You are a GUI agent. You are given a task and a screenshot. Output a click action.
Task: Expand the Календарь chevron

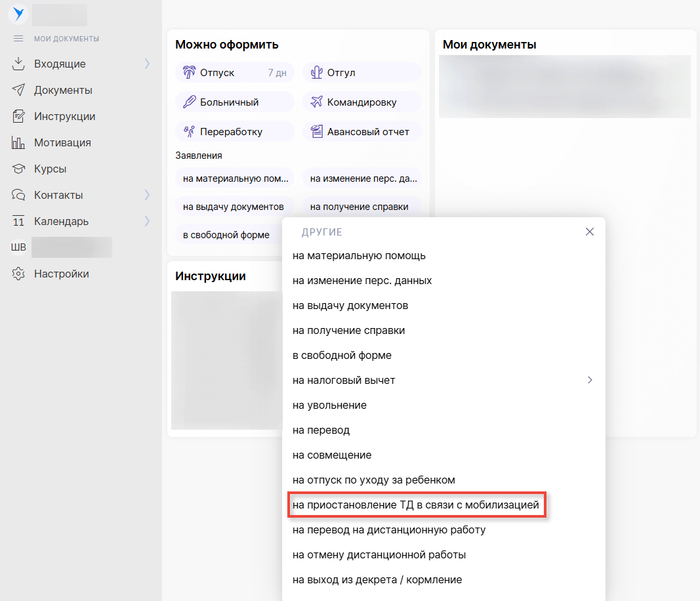click(147, 222)
